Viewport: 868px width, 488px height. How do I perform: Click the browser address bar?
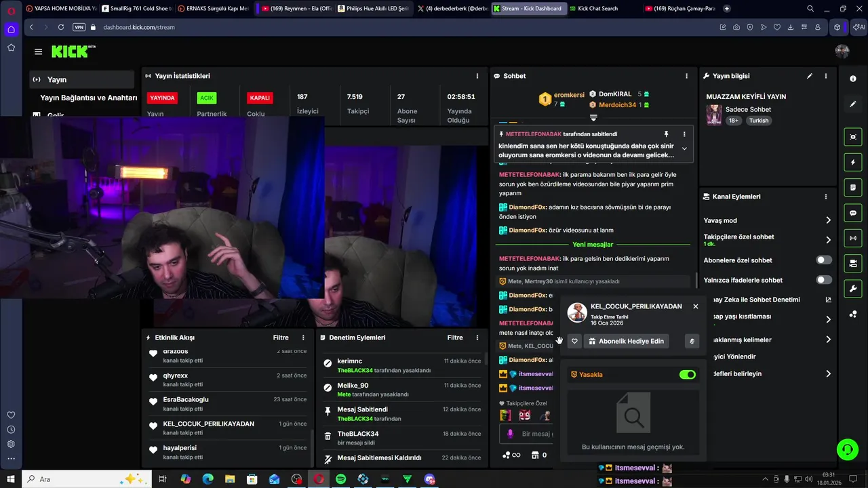click(407, 27)
